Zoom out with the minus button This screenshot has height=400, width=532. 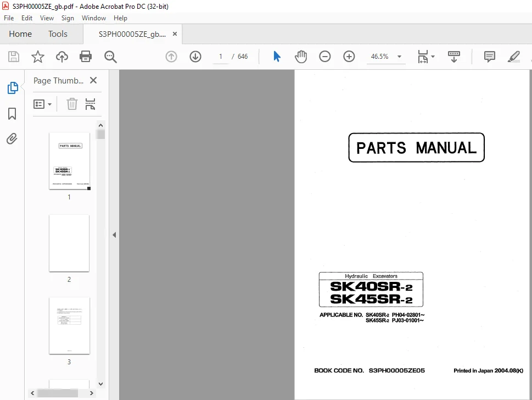[x=324, y=57]
